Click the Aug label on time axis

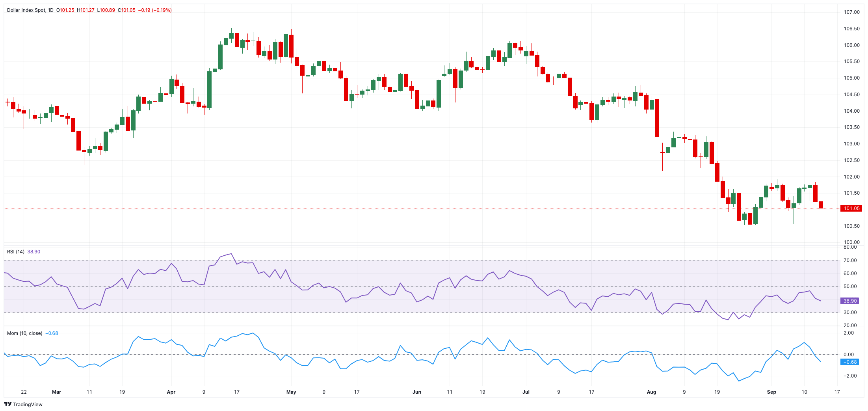pos(651,392)
